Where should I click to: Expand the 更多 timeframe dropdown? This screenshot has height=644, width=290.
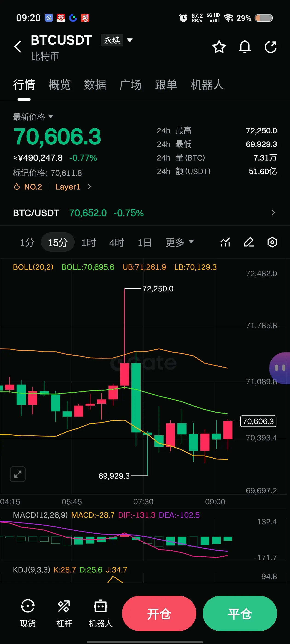tap(179, 242)
